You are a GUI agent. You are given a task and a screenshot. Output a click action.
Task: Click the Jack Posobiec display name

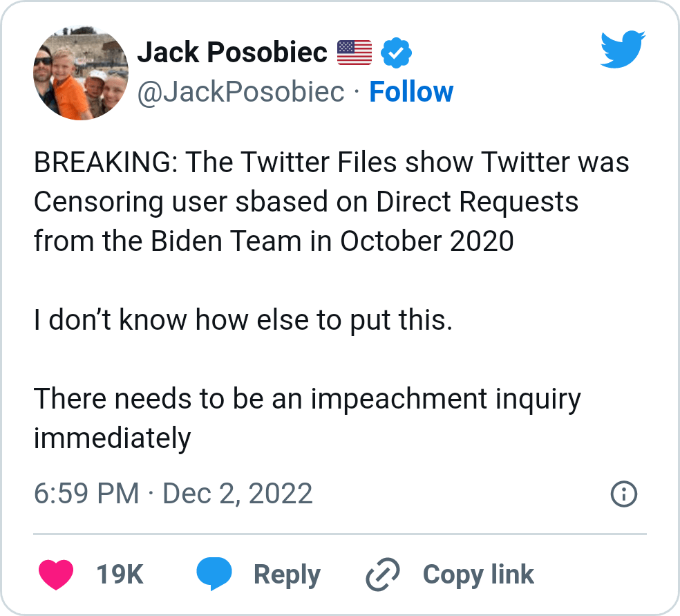click(x=232, y=53)
